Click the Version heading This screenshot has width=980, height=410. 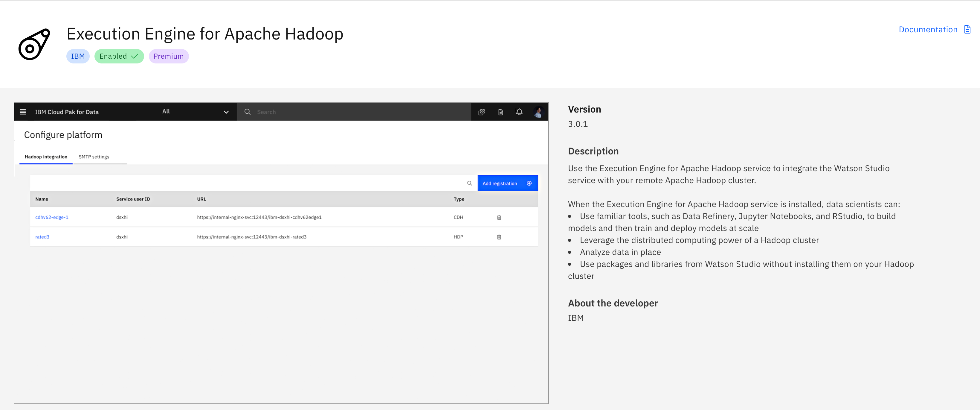584,109
